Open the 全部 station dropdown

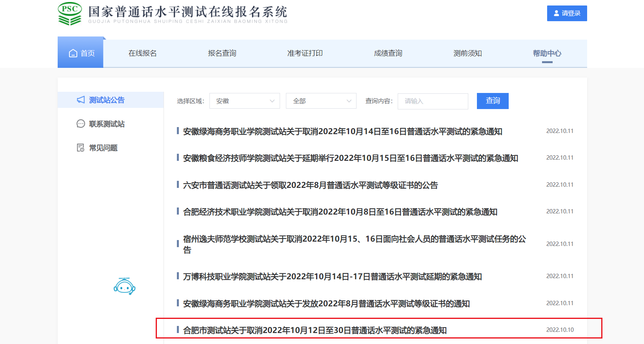pos(321,101)
